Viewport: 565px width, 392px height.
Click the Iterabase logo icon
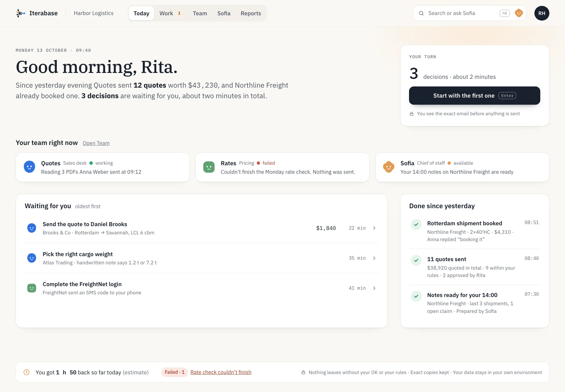[x=21, y=13]
